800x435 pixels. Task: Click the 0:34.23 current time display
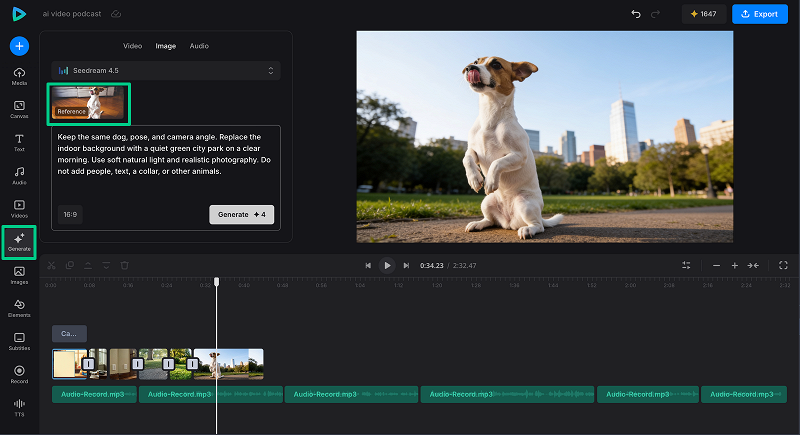point(432,266)
